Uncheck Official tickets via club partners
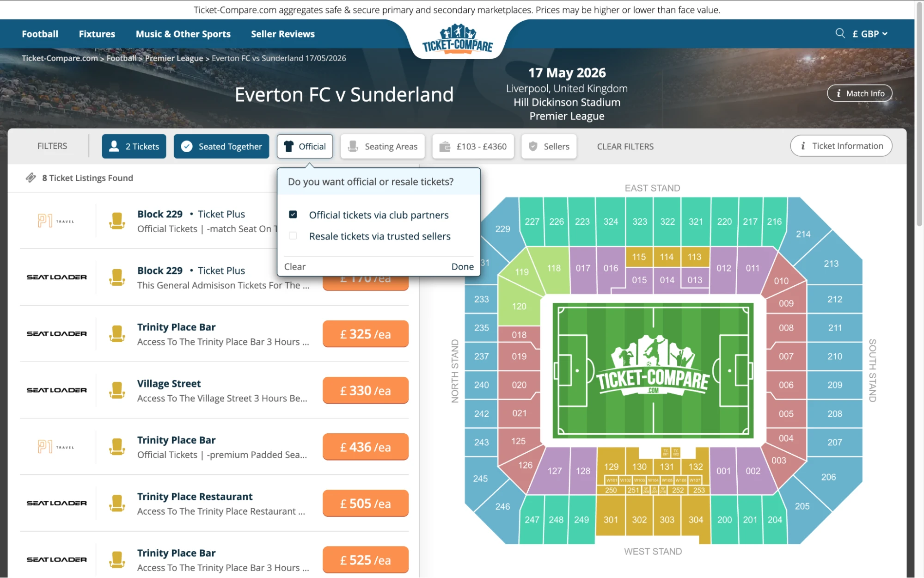Screen dimensions: 924x578 pos(293,215)
